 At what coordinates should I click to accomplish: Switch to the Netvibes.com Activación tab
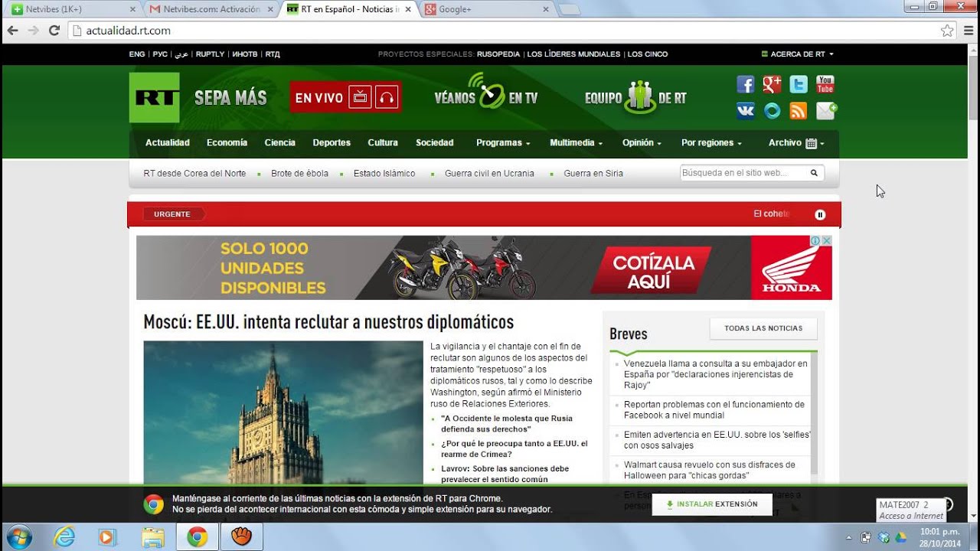click(x=209, y=9)
